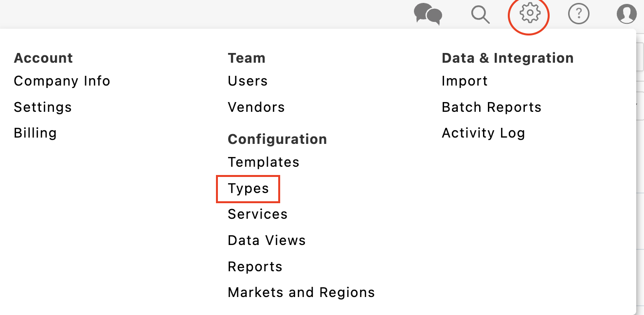This screenshot has height=315, width=644.
Task: Close the settings gear menu
Action: tap(529, 14)
